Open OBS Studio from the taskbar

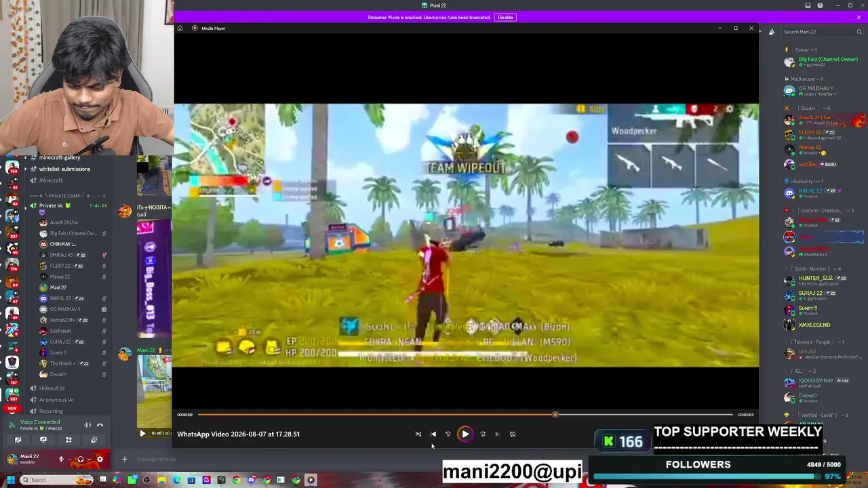[x=146, y=480]
